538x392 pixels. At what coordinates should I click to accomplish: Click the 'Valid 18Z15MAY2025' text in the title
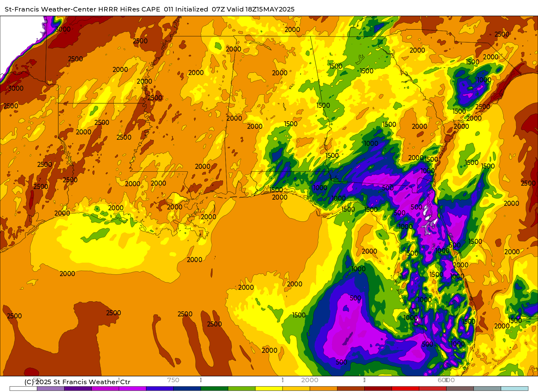[x=260, y=9]
